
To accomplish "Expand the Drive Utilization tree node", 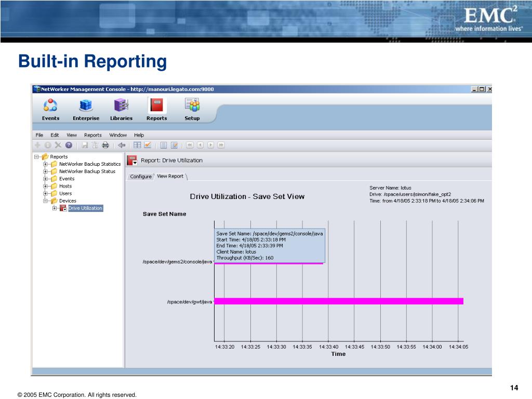I will pyautogui.click(x=54, y=208).
